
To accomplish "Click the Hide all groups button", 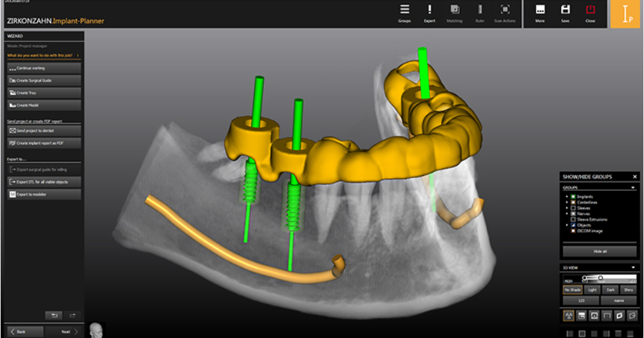I will pyautogui.click(x=599, y=252).
